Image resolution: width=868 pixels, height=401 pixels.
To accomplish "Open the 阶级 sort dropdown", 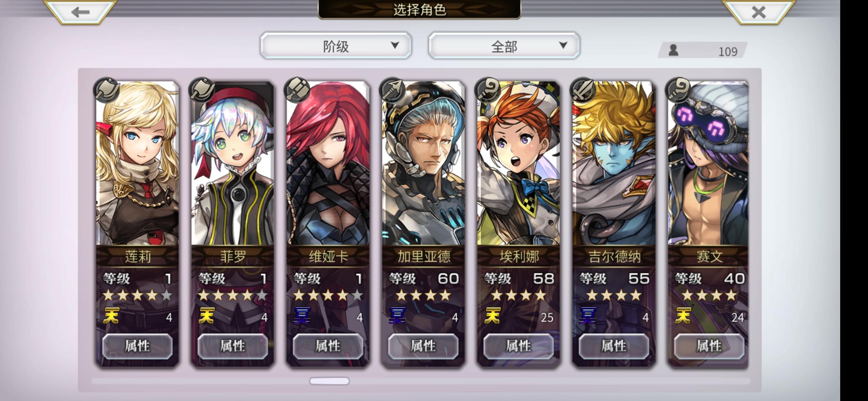I will (x=336, y=46).
